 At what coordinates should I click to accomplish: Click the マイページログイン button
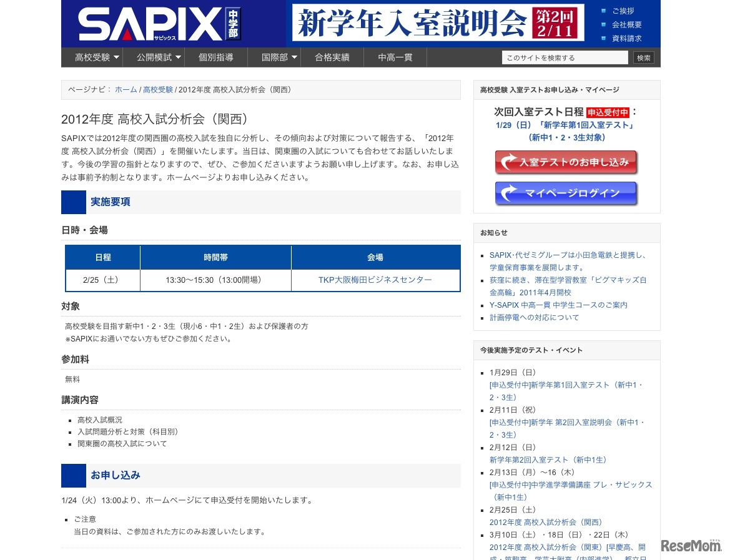click(x=566, y=194)
